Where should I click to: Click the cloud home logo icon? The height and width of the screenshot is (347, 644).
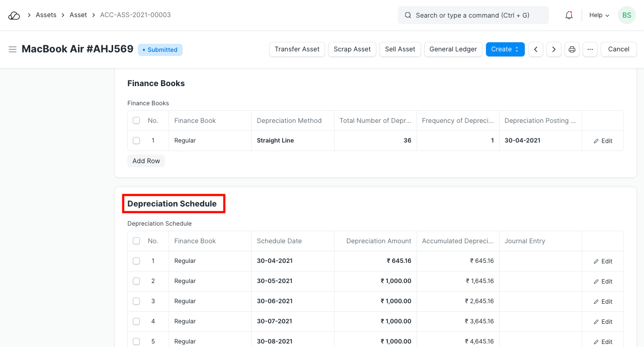click(x=14, y=15)
